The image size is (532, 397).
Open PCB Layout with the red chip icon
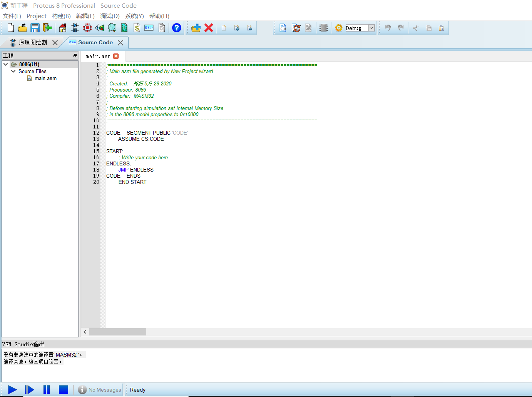87,28
